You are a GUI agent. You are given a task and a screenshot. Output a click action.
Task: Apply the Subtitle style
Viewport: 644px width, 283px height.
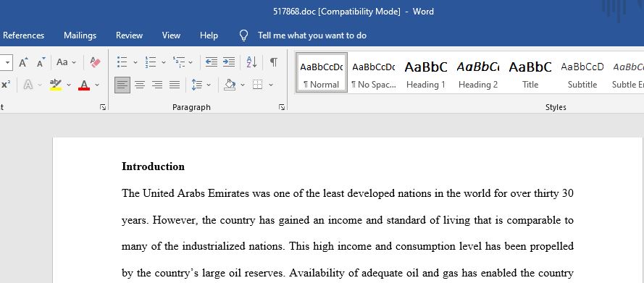click(x=582, y=72)
